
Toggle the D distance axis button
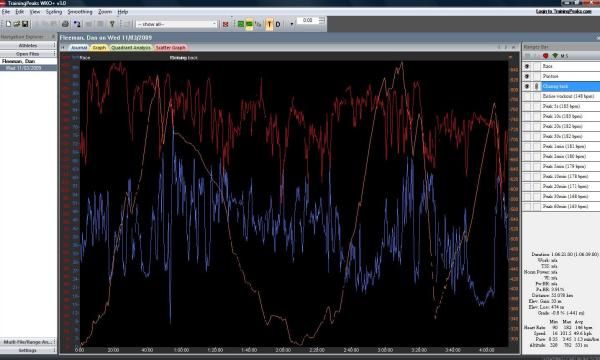(x=278, y=24)
